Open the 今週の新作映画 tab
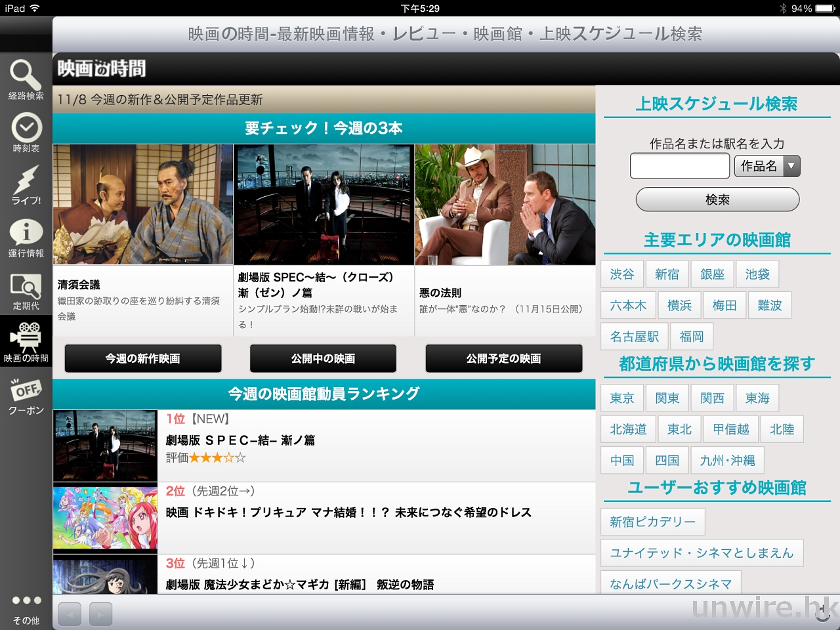The image size is (840, 630). (143, 358)
